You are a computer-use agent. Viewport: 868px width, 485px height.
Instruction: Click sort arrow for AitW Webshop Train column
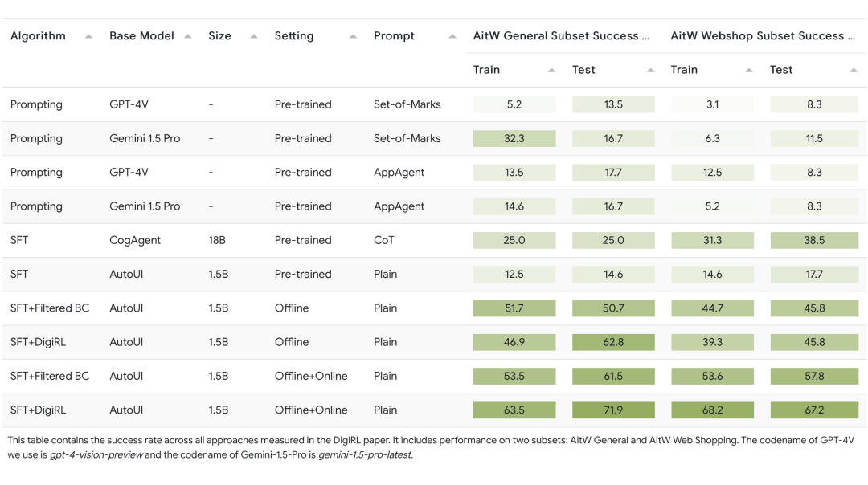[x=749, y=71]
